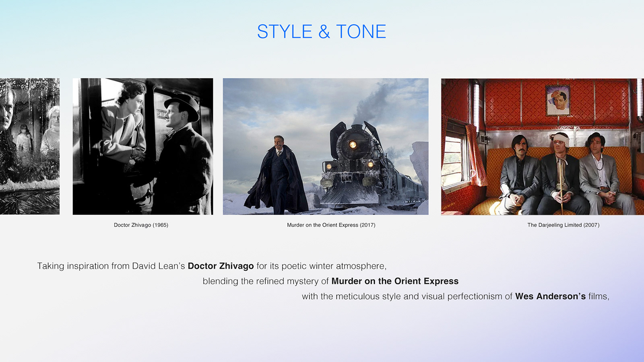Click the partially visible frosted window image
This screenshot has height=362, width=644.
pyautogui.click(x=30, y=146)
